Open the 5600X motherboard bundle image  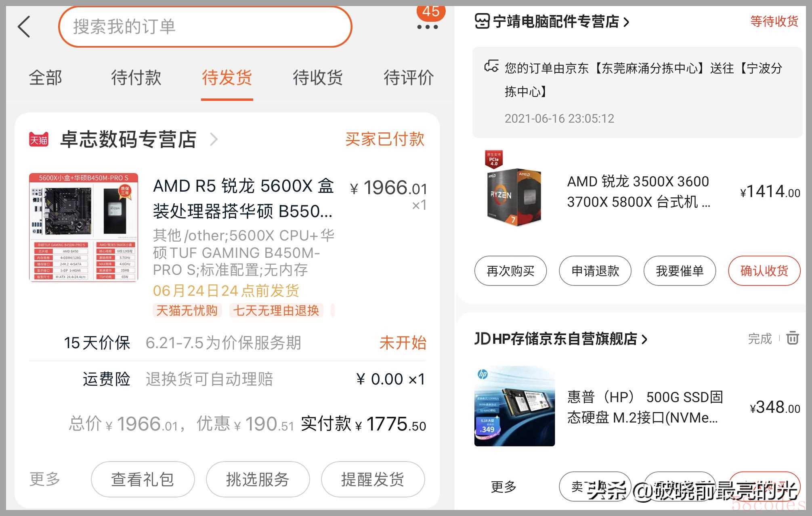click(84, 227)
